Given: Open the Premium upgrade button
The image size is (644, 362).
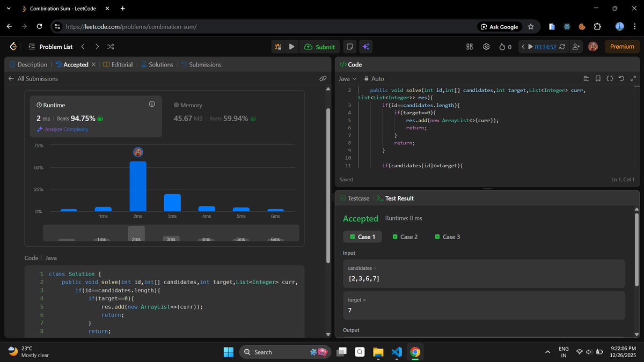Looking at the screenshot, I should (x=622, y=47).
